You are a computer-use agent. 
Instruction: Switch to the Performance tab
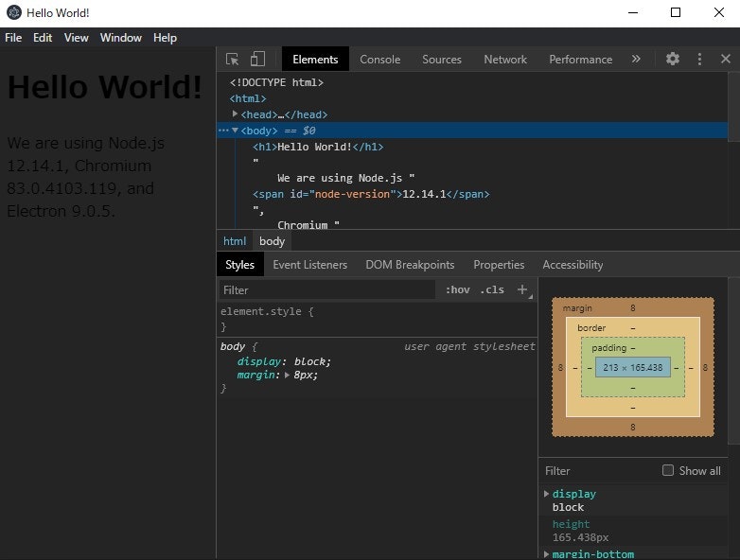click(x=580, y=59)
